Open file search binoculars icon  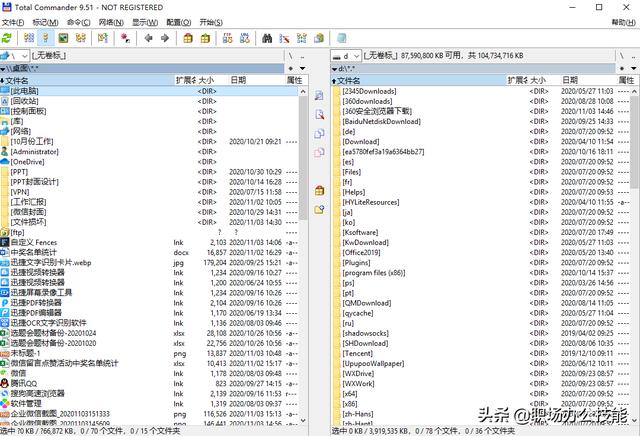(267, 38)
